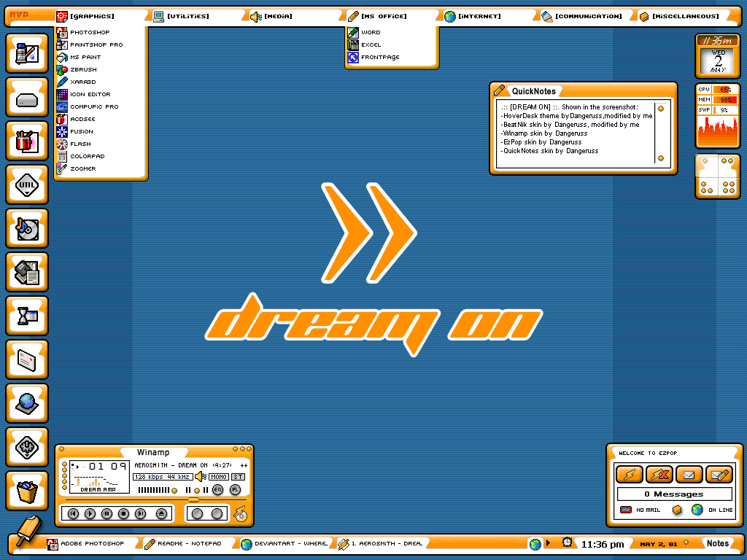
Task: Click QuickNotes scrollbar up knob
Action: point(661,109)
